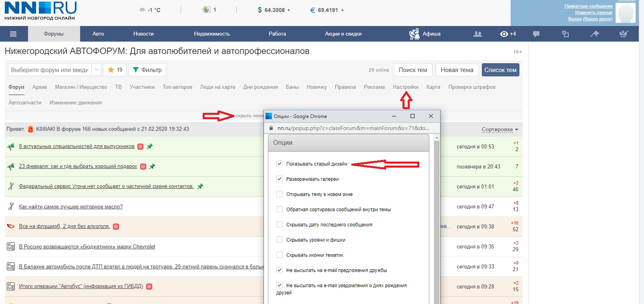This screenshot has width=644, height=304.
Task: Click the forum search input field
Action: pyautogui.click(x=49, y=70)
